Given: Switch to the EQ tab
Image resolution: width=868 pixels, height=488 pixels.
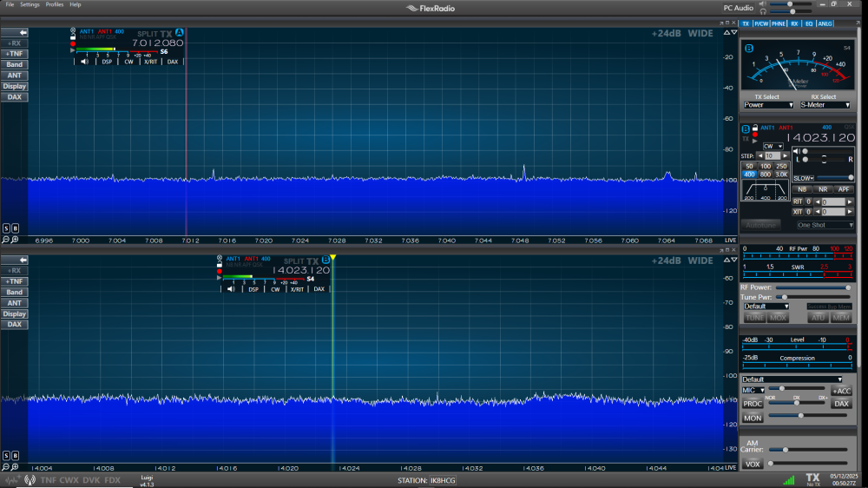Looking at the screenshot, I should click(808, 23).
